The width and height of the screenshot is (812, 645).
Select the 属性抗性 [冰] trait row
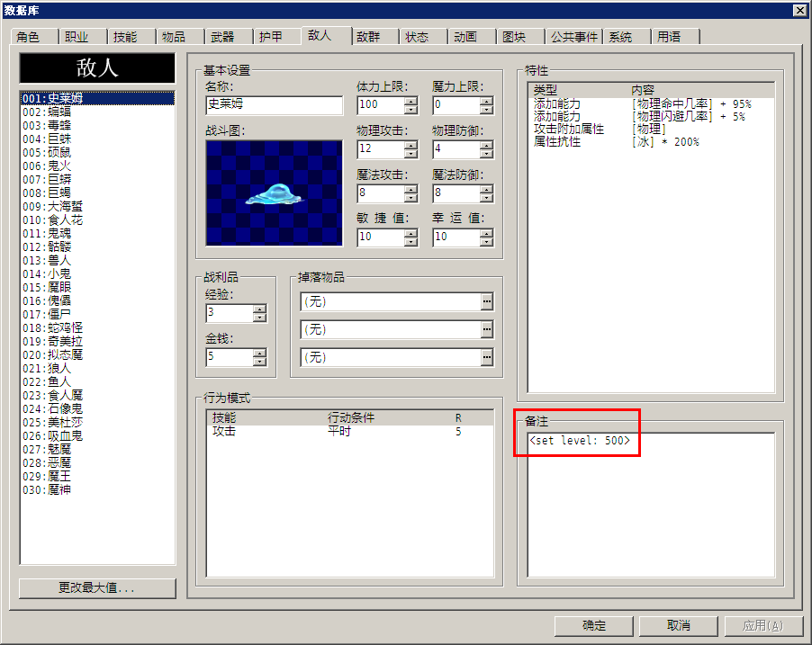click(651, 141)
